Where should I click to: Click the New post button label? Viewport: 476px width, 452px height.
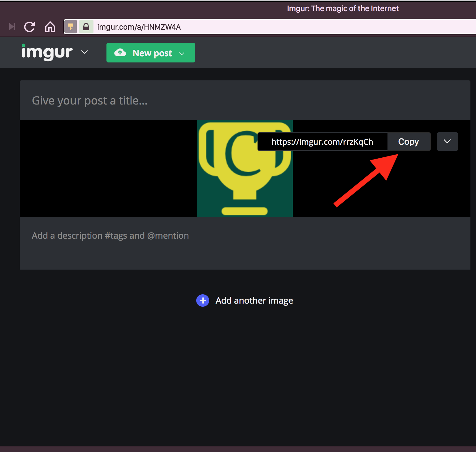point(152,53)
